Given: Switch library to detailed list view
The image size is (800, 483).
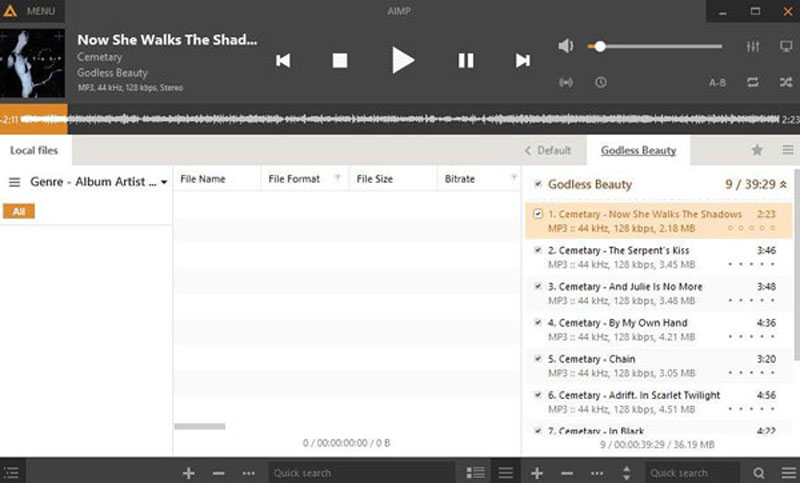Looking at the screenshot, I should 476,473.
